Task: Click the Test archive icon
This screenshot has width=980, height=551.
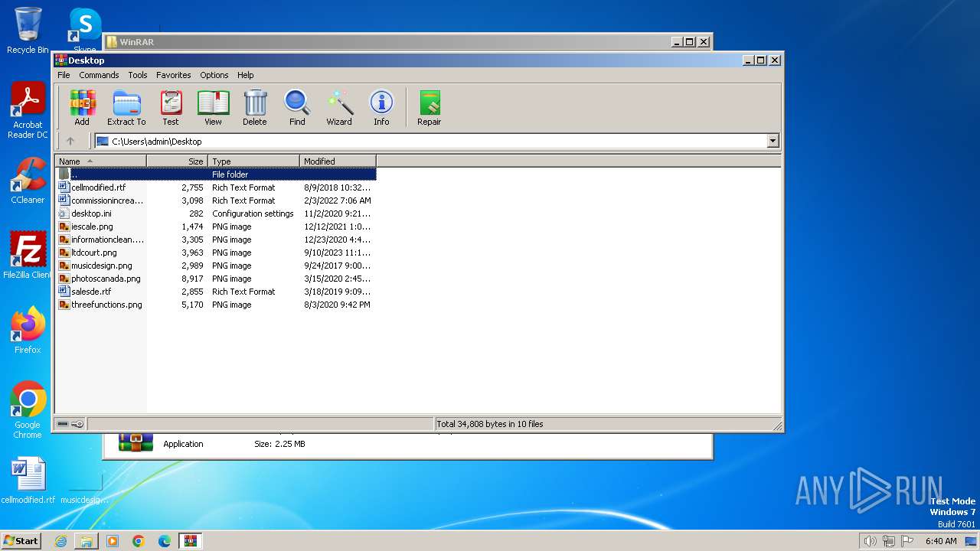Action: coord(171,108)
